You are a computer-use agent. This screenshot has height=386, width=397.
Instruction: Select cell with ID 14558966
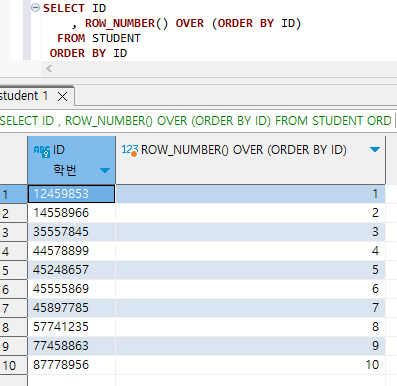pyautogui.click(x=72, y=213)
